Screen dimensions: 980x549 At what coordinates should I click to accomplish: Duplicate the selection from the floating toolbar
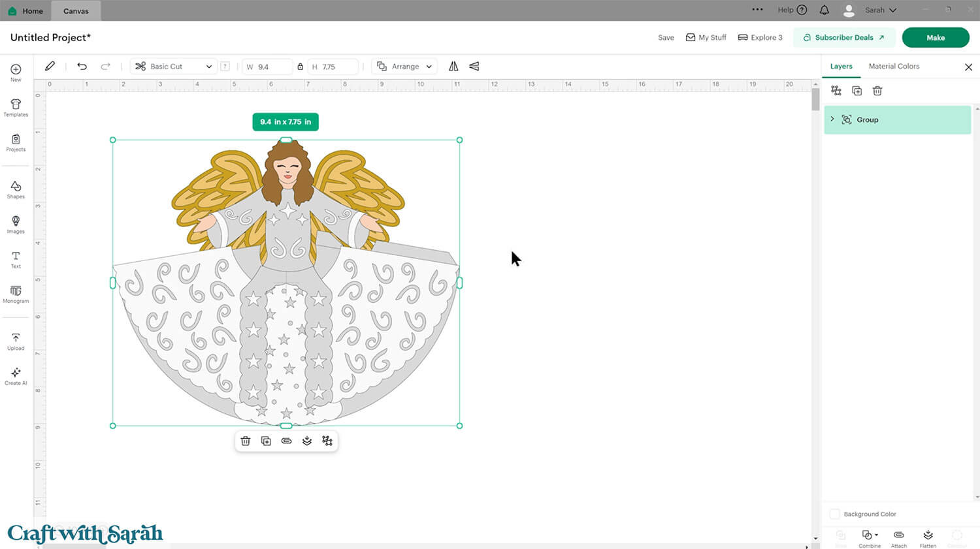point(266,441)
